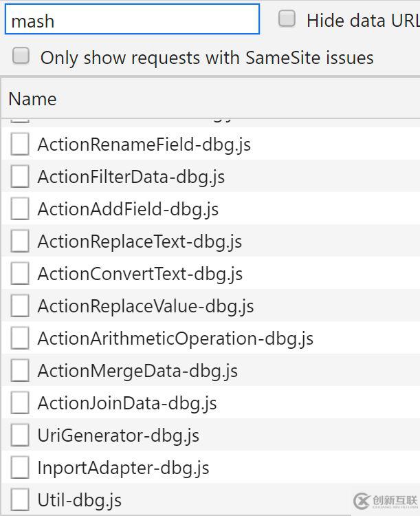Click the file icon beside UriGenerator-dbg.js

(20, 436)
